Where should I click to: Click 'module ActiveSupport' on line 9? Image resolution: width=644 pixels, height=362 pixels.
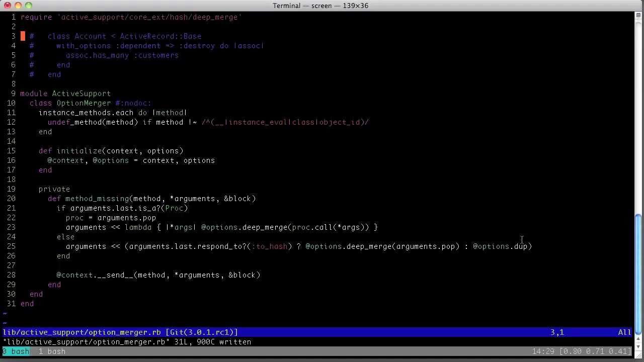coord(65,94)
